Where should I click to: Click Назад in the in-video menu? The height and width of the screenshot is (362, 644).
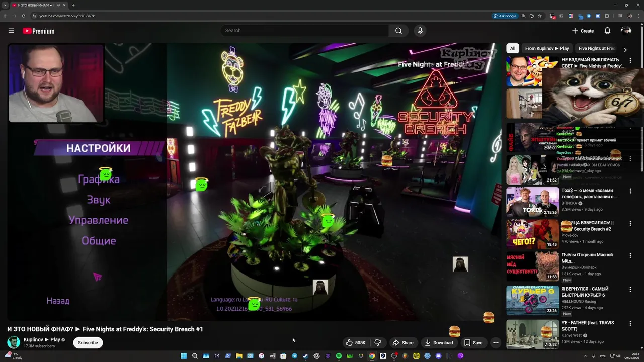click(58, 301)
